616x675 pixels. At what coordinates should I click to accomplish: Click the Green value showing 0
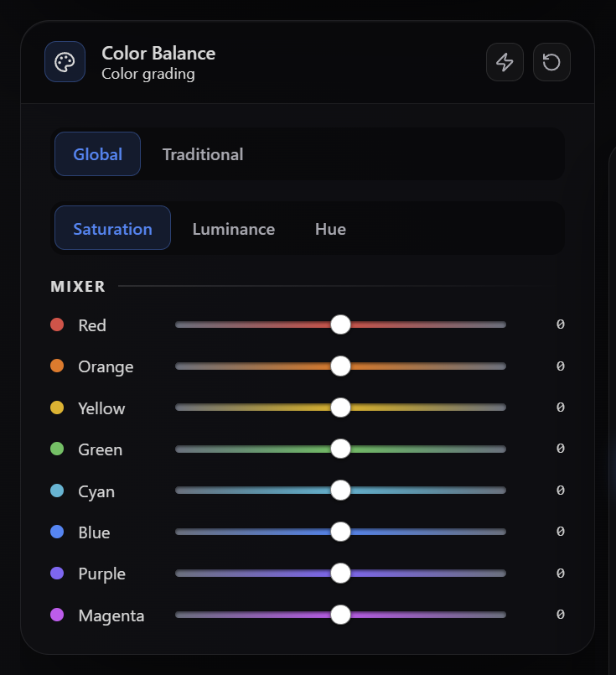pos(560,448)
